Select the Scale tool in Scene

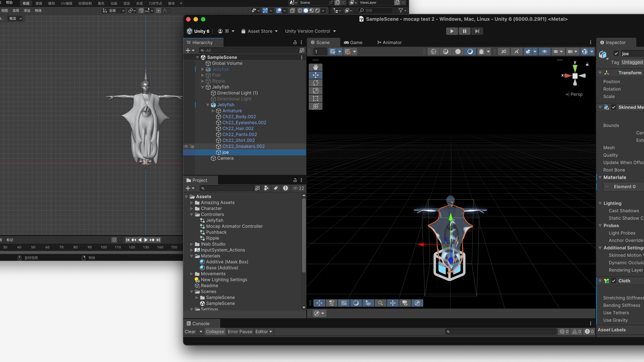tap(315, 91)
